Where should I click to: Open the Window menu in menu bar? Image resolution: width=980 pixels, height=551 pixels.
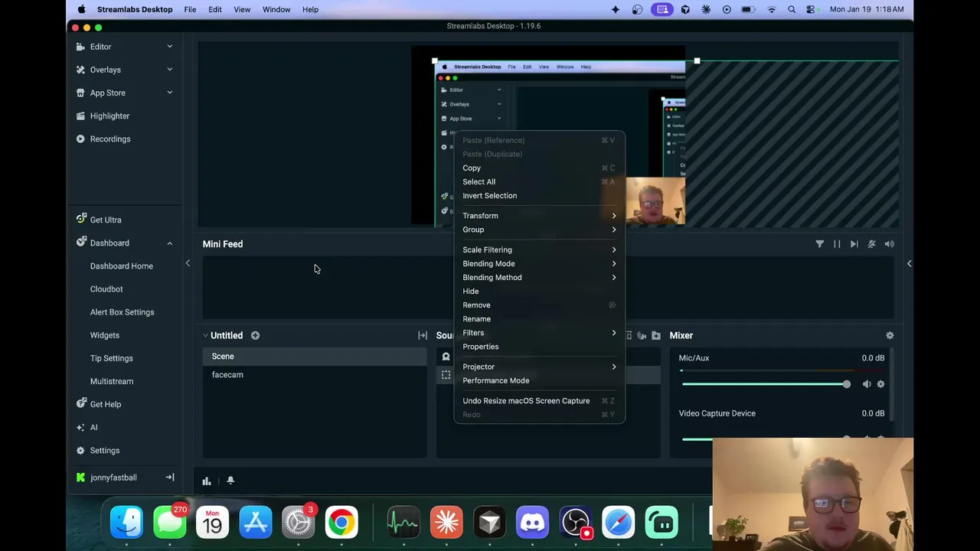276,9
